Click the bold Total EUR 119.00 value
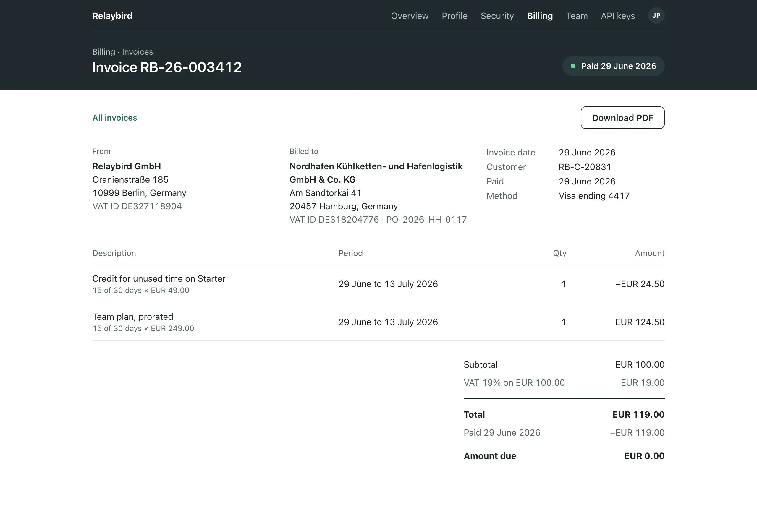 638,415
